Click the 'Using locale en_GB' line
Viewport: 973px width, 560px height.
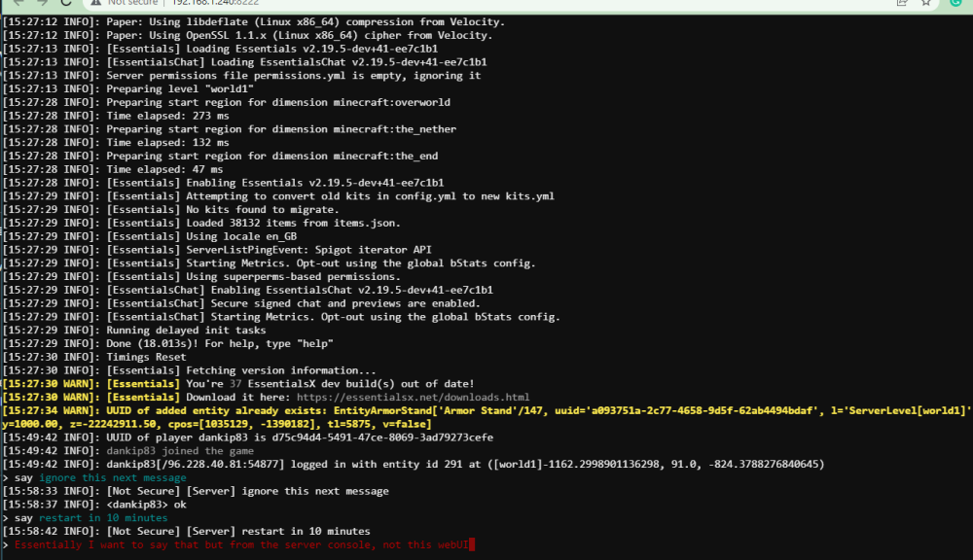[x=150, y=236]
